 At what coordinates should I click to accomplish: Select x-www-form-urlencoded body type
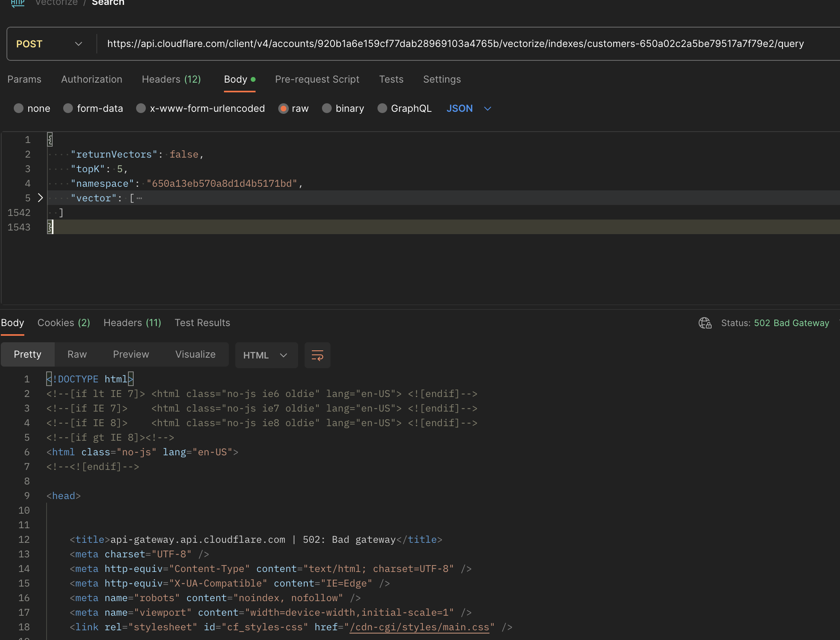[x=141, y=109]
